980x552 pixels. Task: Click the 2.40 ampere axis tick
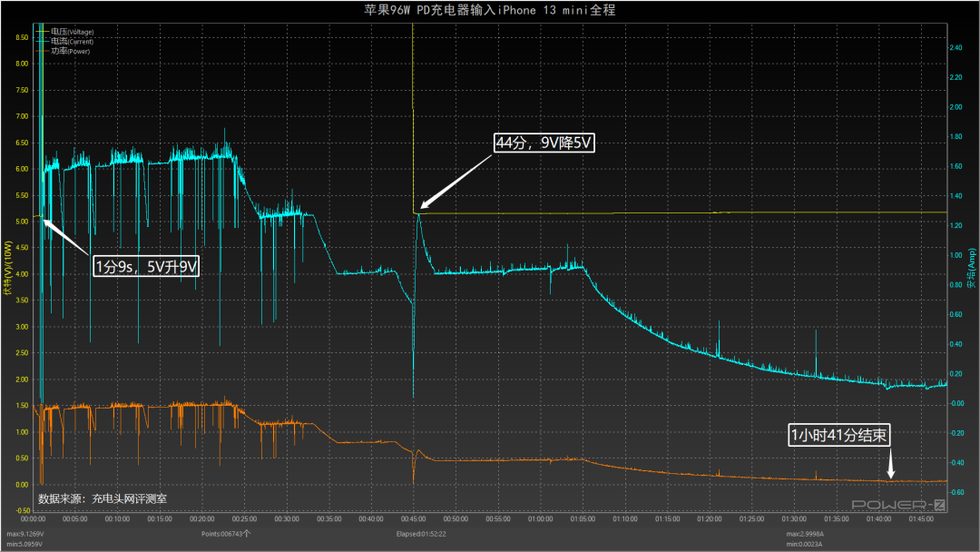pos(955,47)
